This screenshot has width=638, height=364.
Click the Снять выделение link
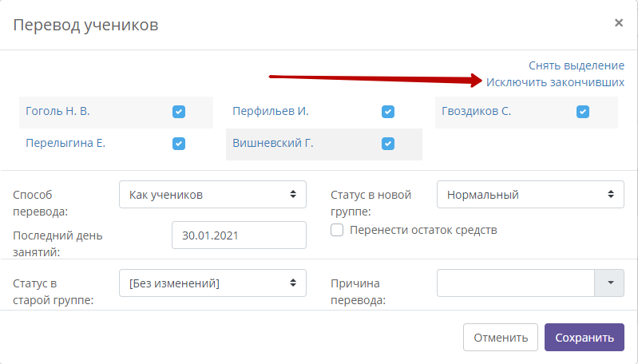point(577,65)
